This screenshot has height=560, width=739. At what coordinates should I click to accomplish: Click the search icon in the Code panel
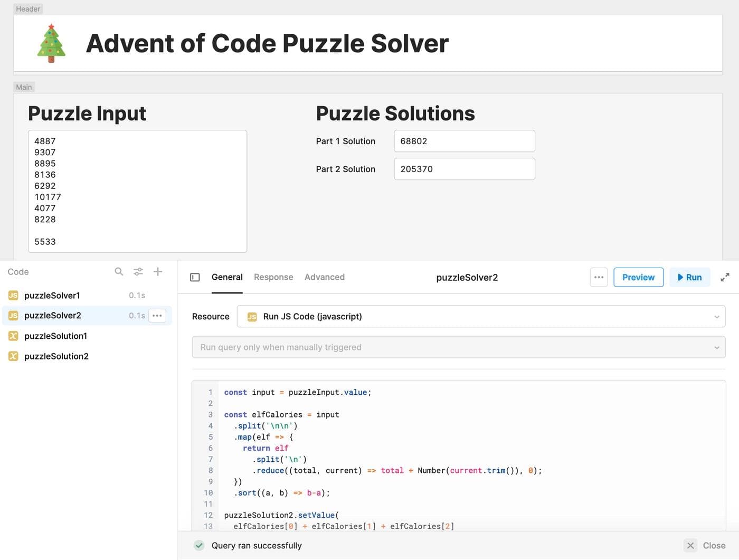pos(119,271)
